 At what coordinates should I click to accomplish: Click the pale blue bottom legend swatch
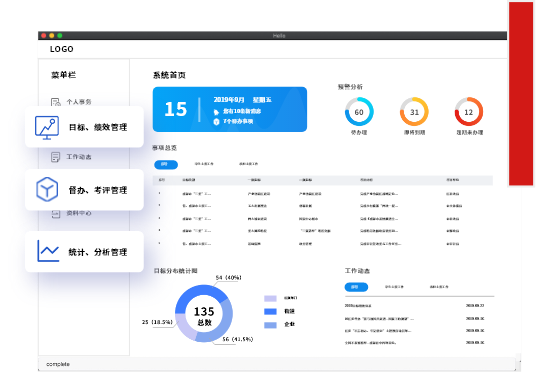pos(270,325)
